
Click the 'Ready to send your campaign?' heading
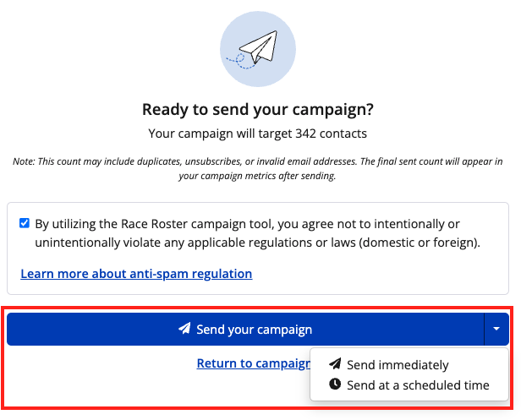257,110
